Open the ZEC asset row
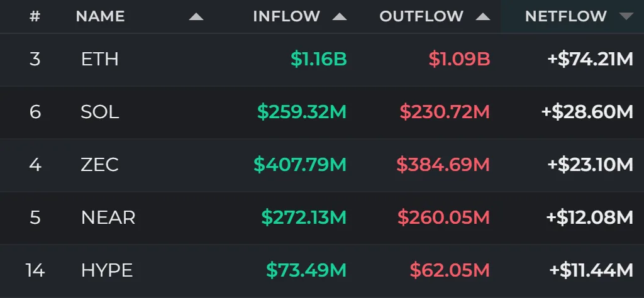644x298 pixels. (x=322, y=165)
